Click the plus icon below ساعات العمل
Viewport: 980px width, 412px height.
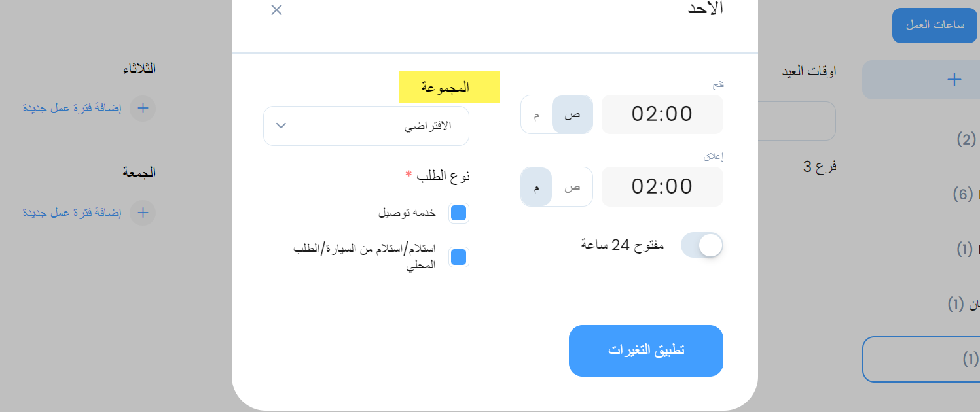pyautogui.click(x=954, y=80)
